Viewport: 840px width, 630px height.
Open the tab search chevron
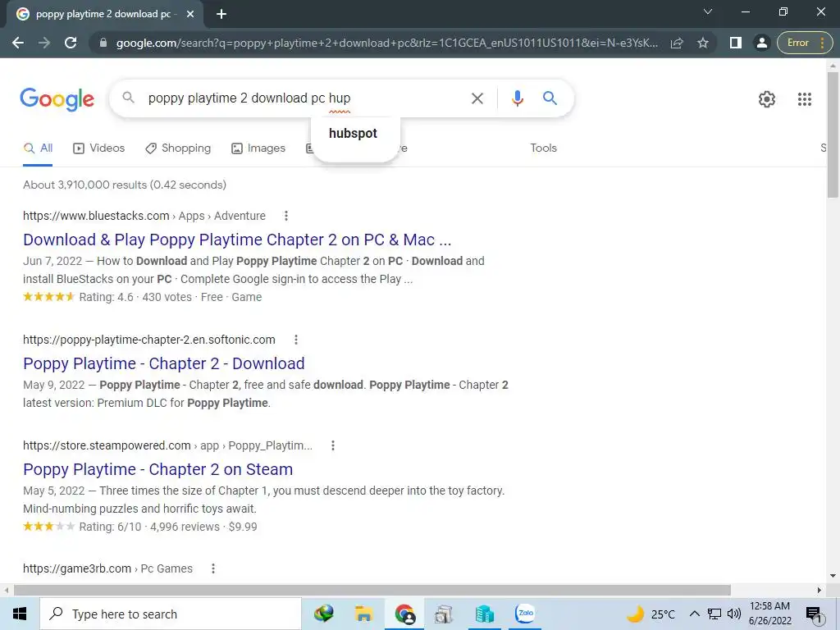(x=708, y=11)
